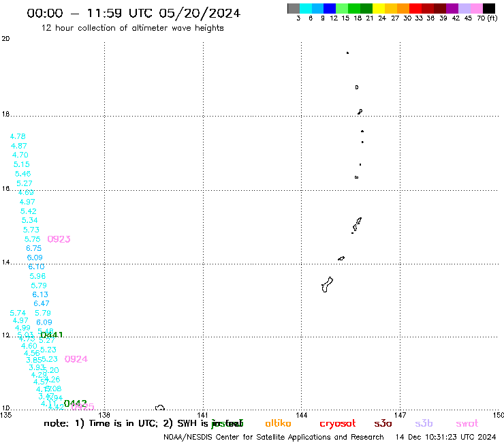
Task: Select the wave height value 5.96
Action: tap(37, 276)
